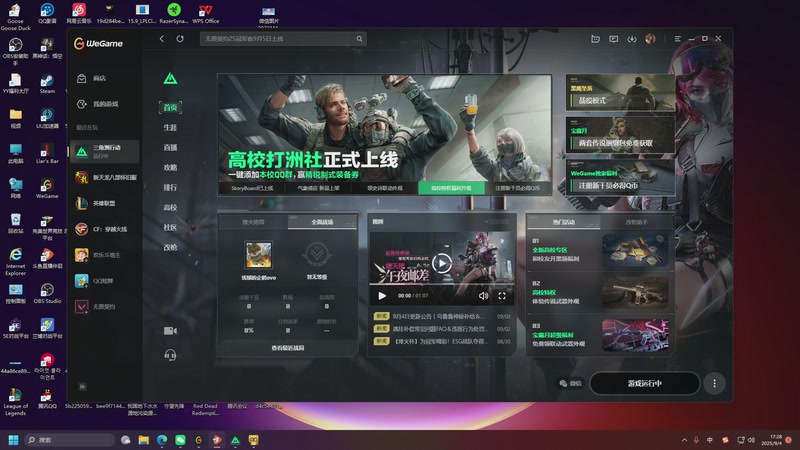Open the hamburger menu in title bar
This screenshot has height=450, width=800.
[x=678, y=39]
